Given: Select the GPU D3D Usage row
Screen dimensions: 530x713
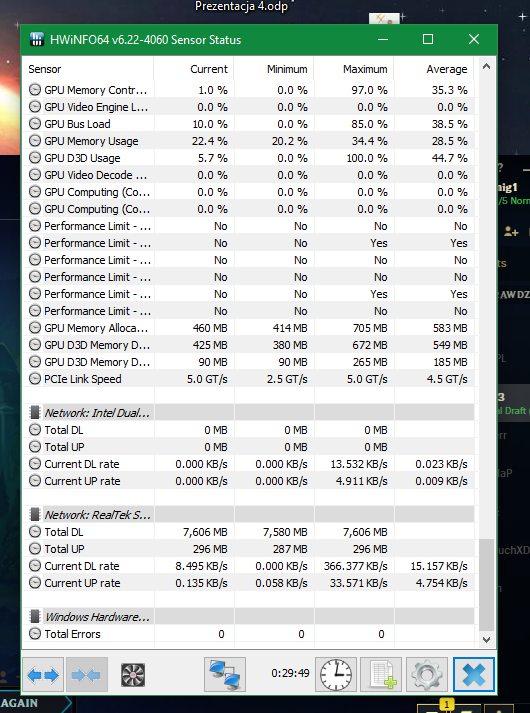Looking at the screenshot, I should coord(248,158).
